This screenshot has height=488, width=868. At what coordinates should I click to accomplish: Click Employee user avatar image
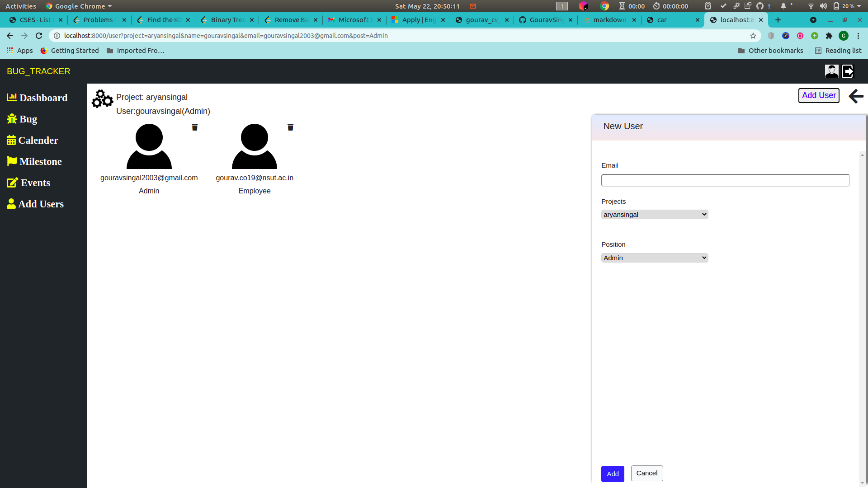255,146
